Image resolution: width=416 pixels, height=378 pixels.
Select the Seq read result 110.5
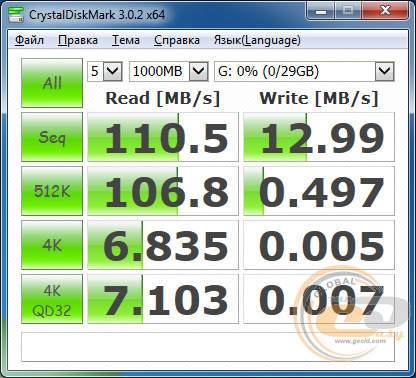163,137
